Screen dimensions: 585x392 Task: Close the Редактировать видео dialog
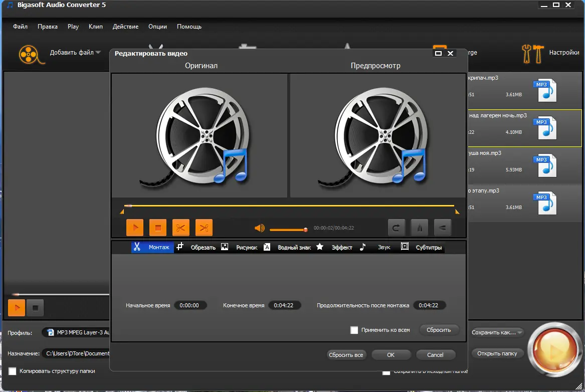[x=450, y=53]
